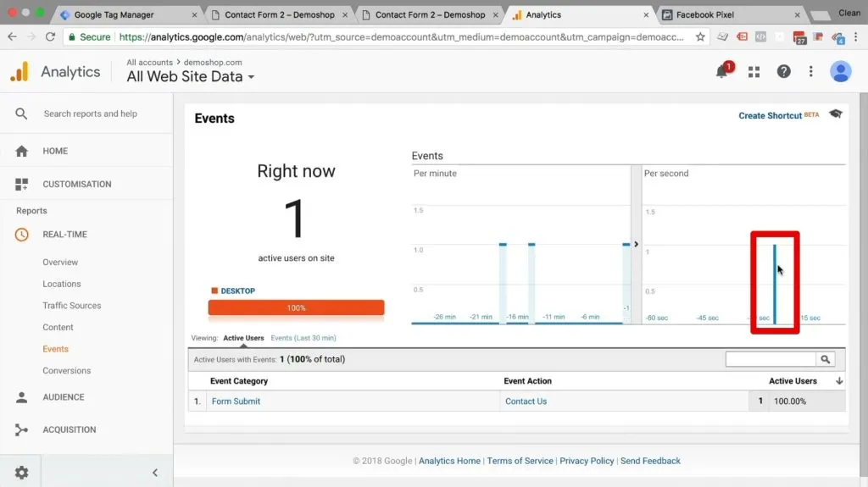Click the table search magnifier button
The width and height of the screenshot is (868, 487).
pyautogui.click(x=825, y=359)
